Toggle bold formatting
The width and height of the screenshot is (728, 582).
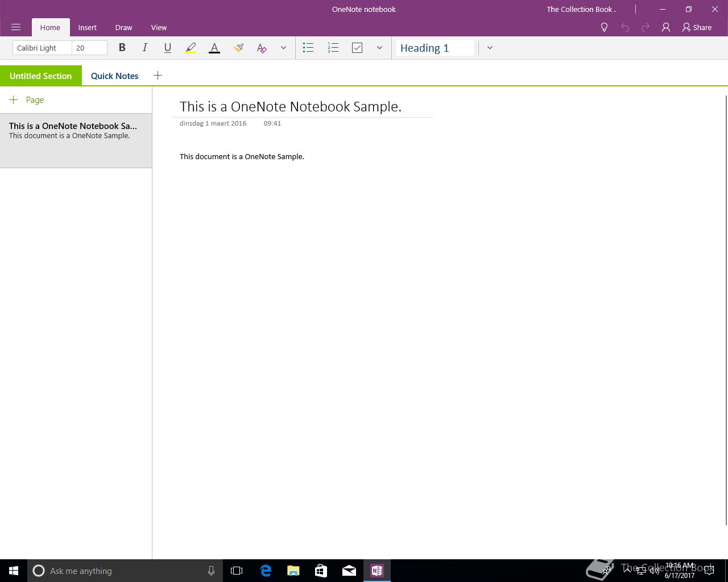coord(122,48)
